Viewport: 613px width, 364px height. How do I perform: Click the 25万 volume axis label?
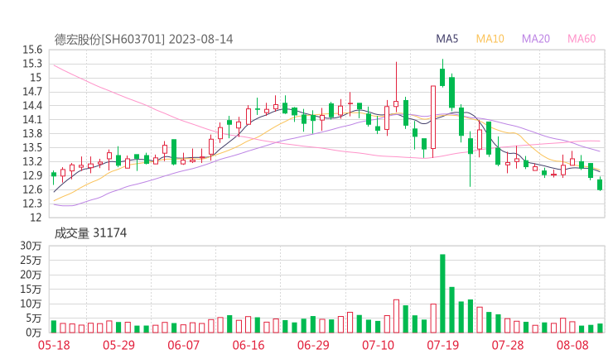[x=31, y=260]
